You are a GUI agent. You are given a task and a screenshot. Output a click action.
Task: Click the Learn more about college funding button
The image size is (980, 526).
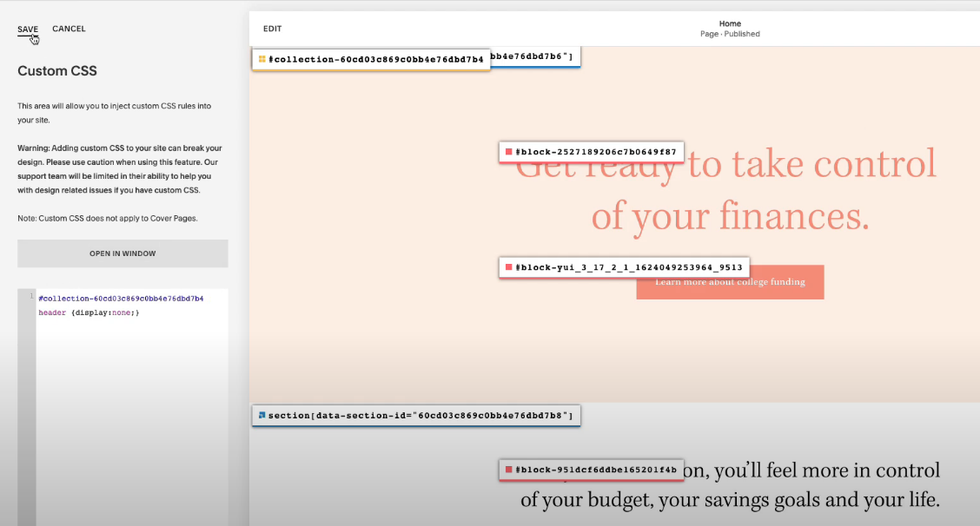click(730, 281)
